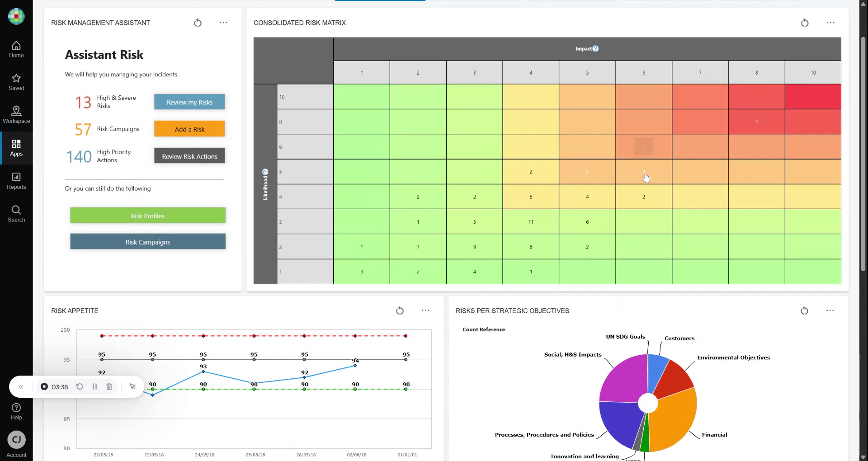Go to Workspace in the sidebar

tap(16, 115)
